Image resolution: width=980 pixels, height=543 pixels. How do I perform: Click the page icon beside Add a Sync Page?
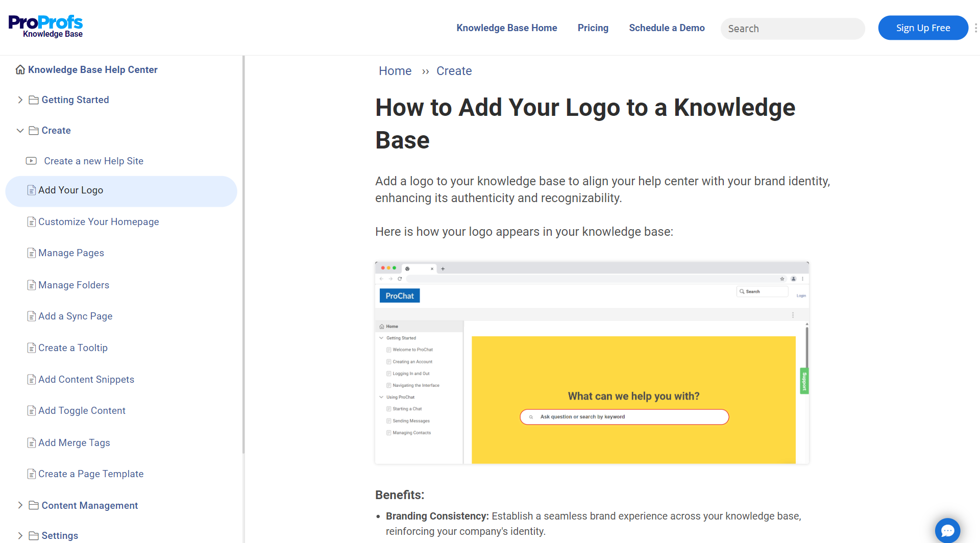(32, 316)
